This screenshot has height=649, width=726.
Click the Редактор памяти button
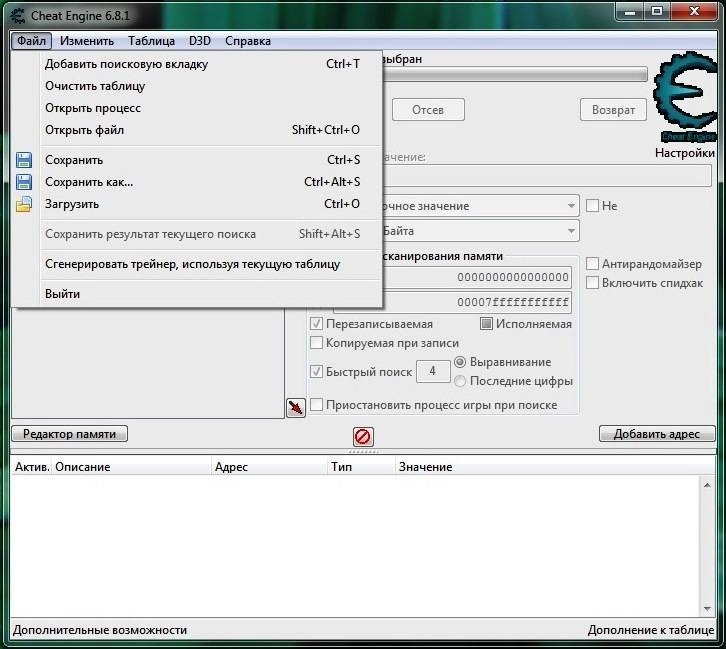pos(69,434)
